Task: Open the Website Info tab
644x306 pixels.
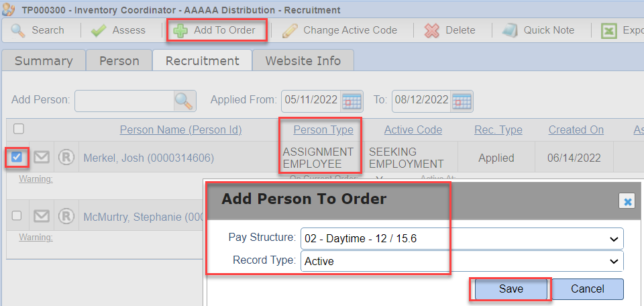Action: click(x=303, y=61)
